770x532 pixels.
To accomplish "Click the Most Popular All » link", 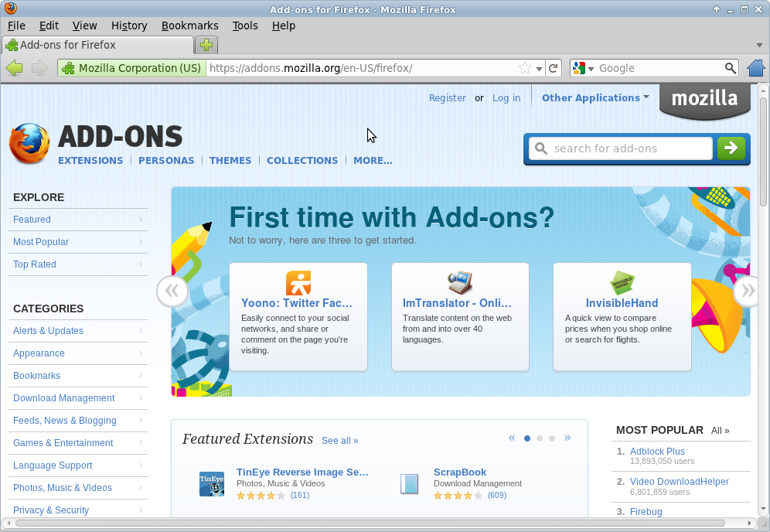I will click(x=720, y=431).
